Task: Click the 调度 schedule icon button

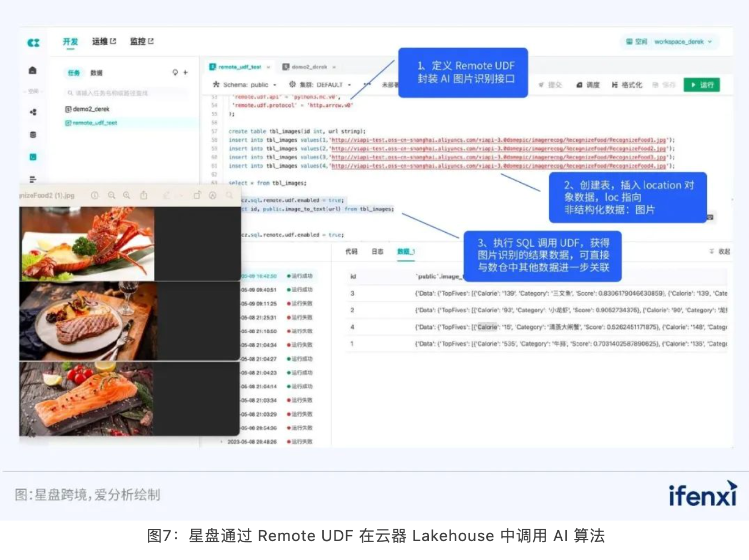Action: pyautogui.click(x=588, y=85)
